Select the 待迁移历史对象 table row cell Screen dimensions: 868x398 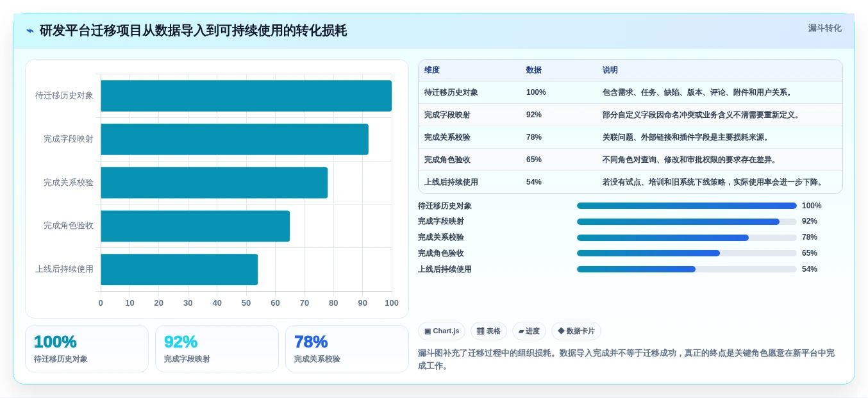451,92
